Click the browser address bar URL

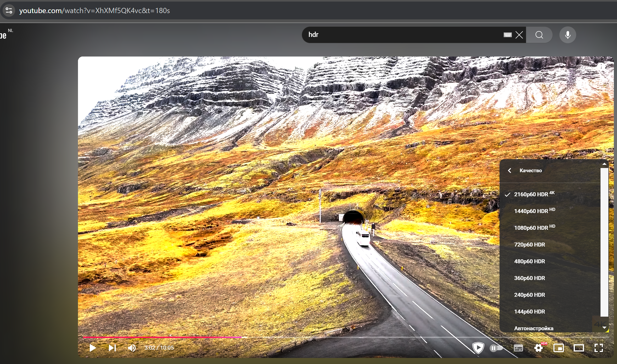point(94,10)
